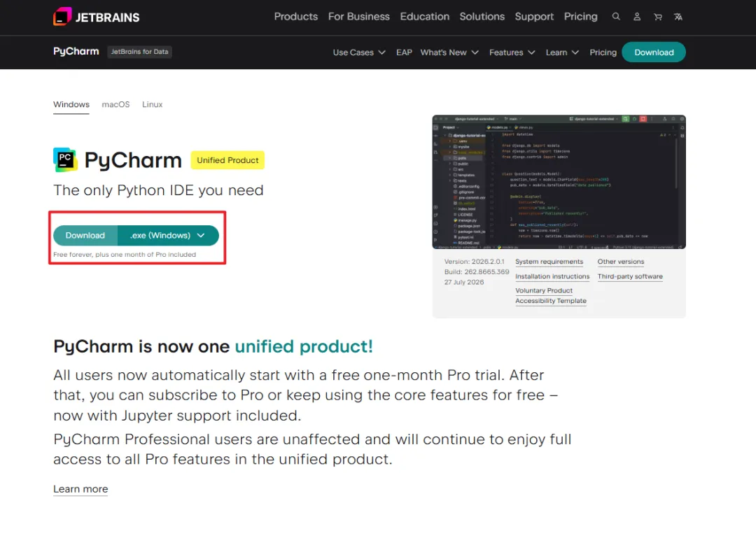Expand the What's New dropdown

(449, 52)
